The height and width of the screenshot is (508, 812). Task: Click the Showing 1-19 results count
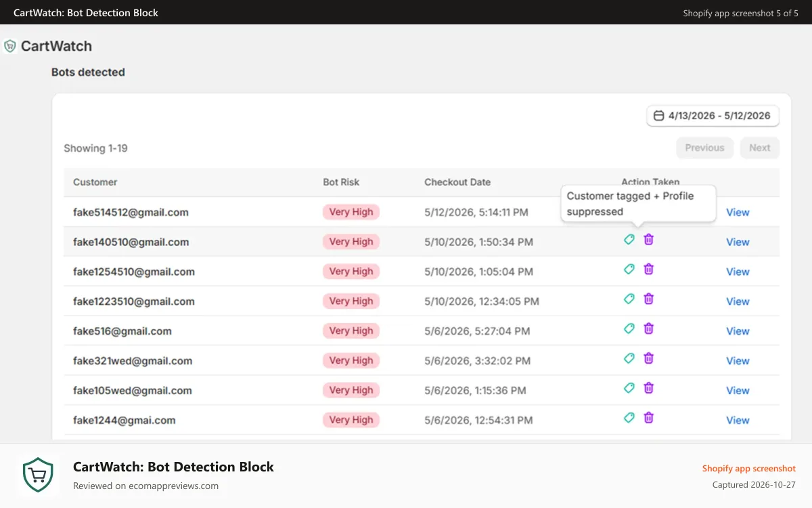(95, 148)
